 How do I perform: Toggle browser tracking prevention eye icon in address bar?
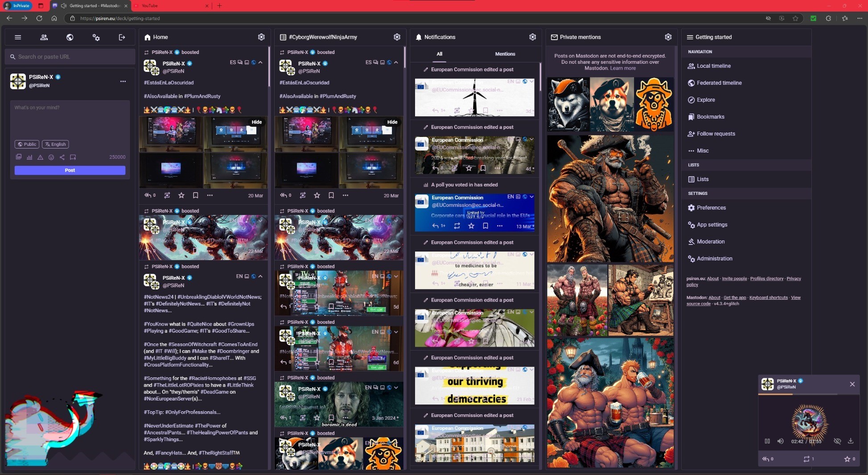point(768,18)
